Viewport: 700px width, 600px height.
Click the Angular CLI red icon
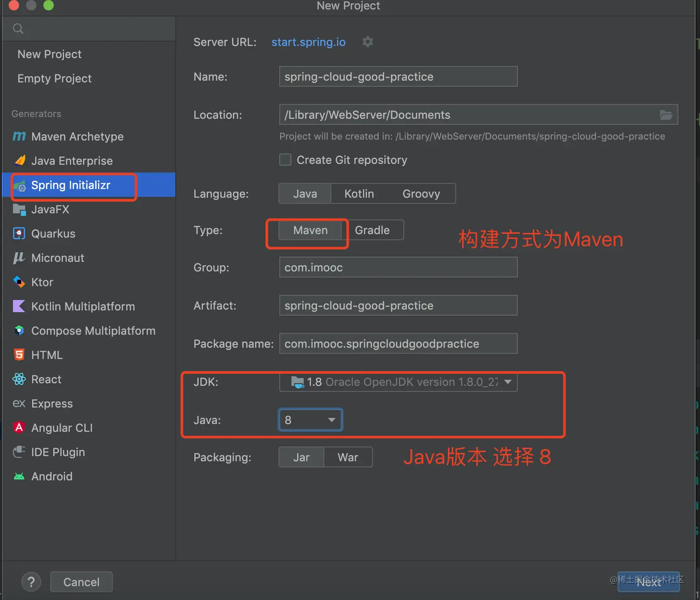tap(19, 427)
